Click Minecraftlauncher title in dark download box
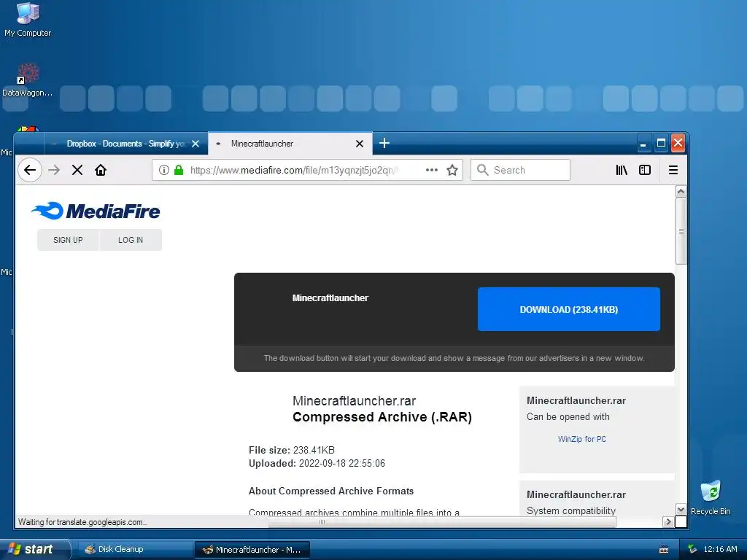This screenshot has width=747, height=560. coord(330,298)
